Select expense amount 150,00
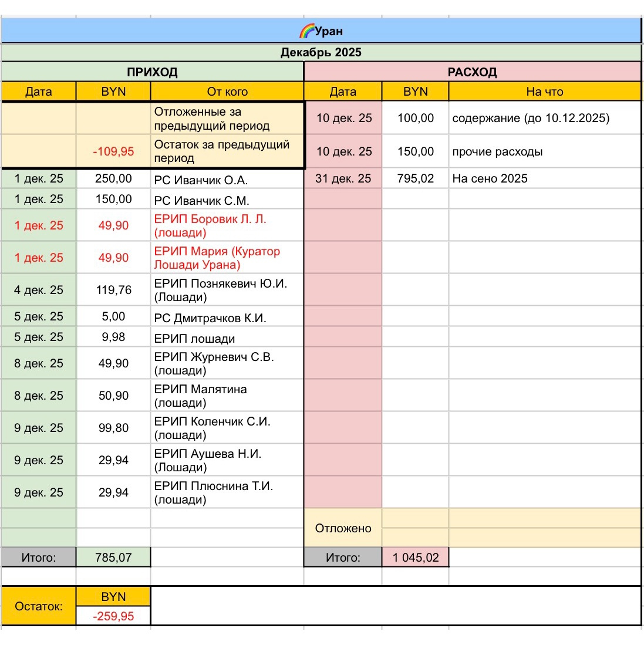The width and height of the screenshot is (644, 645). (x=416, y=151)
